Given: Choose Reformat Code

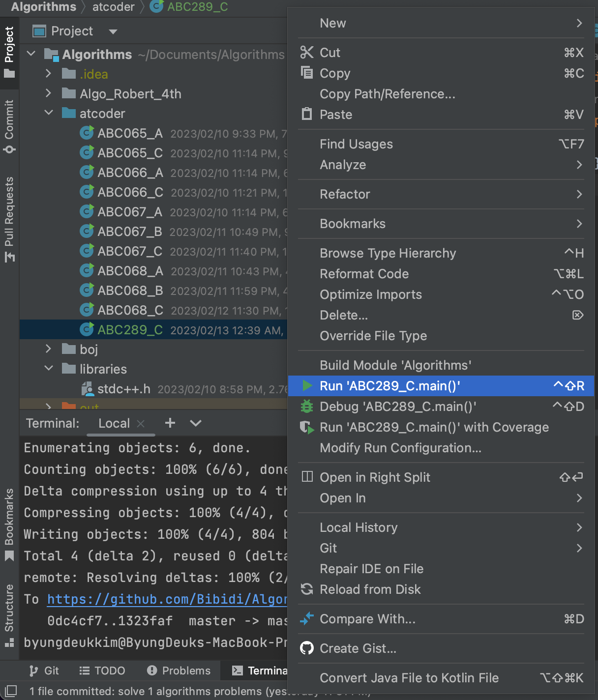Looking at the screenshot, I should click(x=441, y=274).
